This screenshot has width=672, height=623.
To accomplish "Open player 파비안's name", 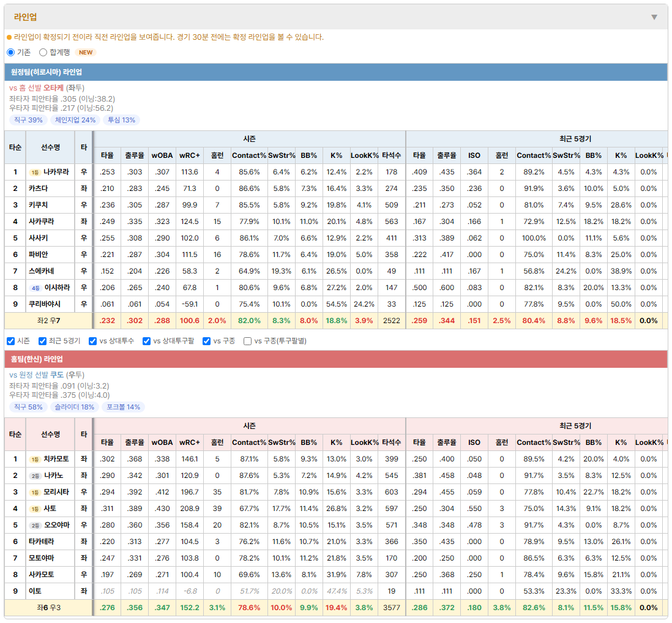I will 38,255.
